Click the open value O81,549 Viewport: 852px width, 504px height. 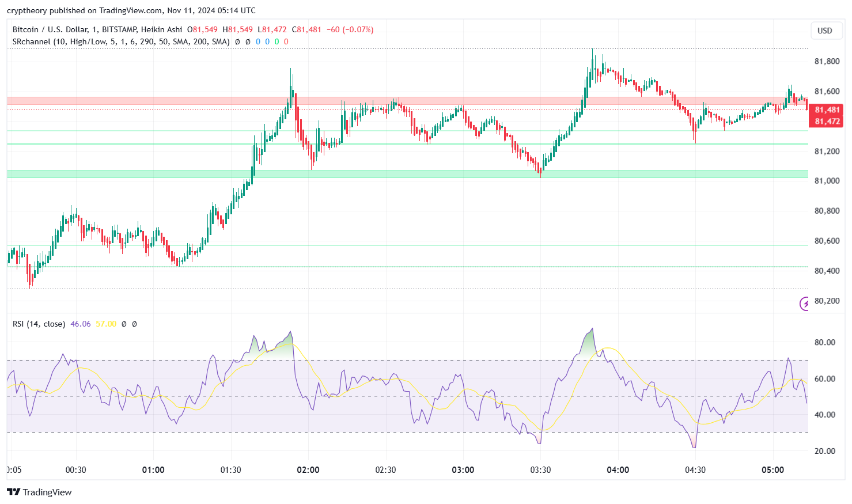[203, 29]
